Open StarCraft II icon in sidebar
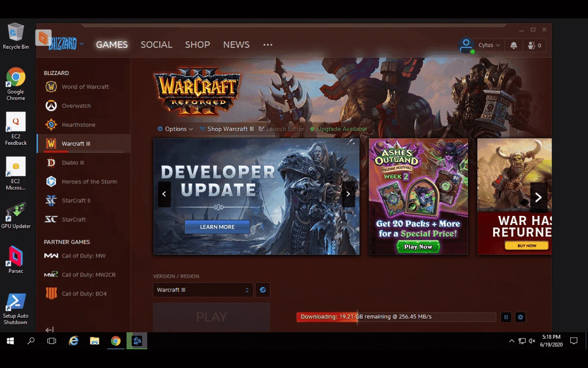 click(x=51, y=200)
